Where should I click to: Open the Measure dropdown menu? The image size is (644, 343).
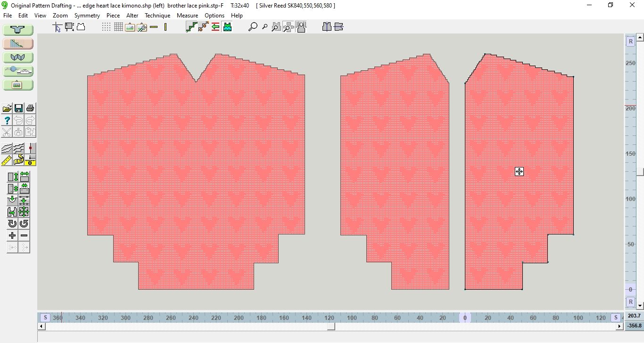(x=187, y=16)
